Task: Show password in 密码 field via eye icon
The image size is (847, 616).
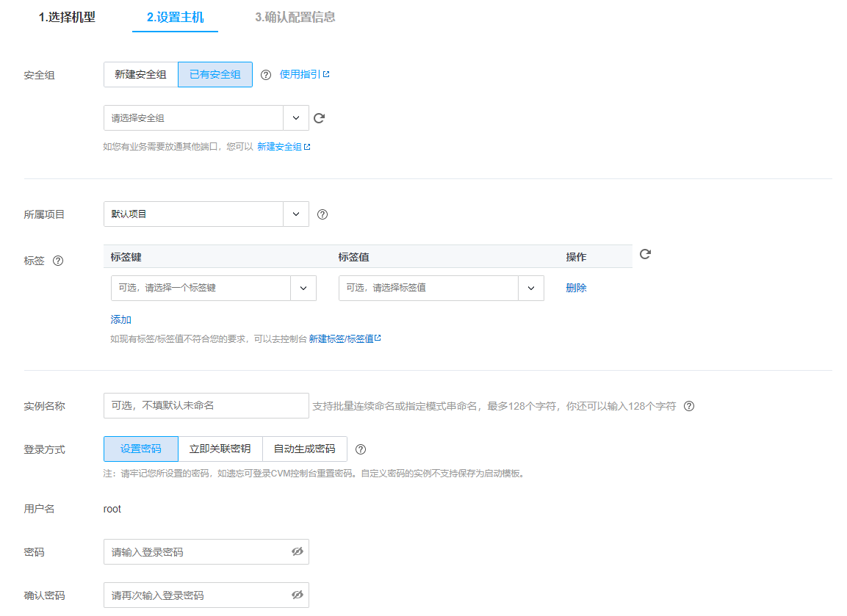Action: 297,551
